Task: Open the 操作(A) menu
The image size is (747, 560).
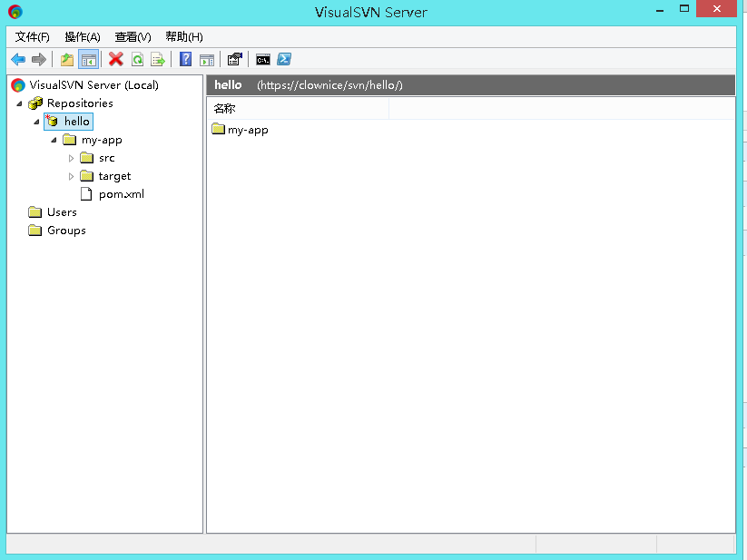Action: pos(82,36)
